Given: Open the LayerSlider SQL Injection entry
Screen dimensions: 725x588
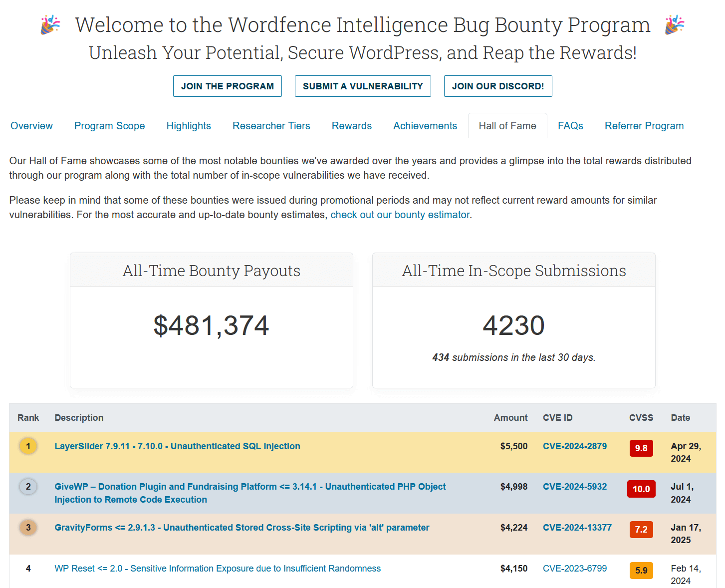Looking at the screenshot, I should (177, 446).
